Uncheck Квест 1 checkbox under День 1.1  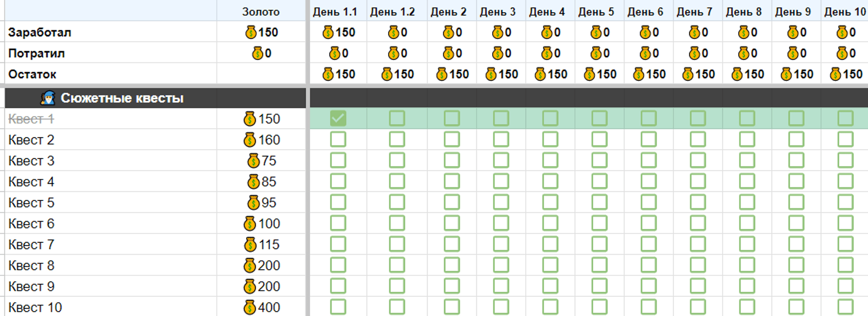point(338,118)
